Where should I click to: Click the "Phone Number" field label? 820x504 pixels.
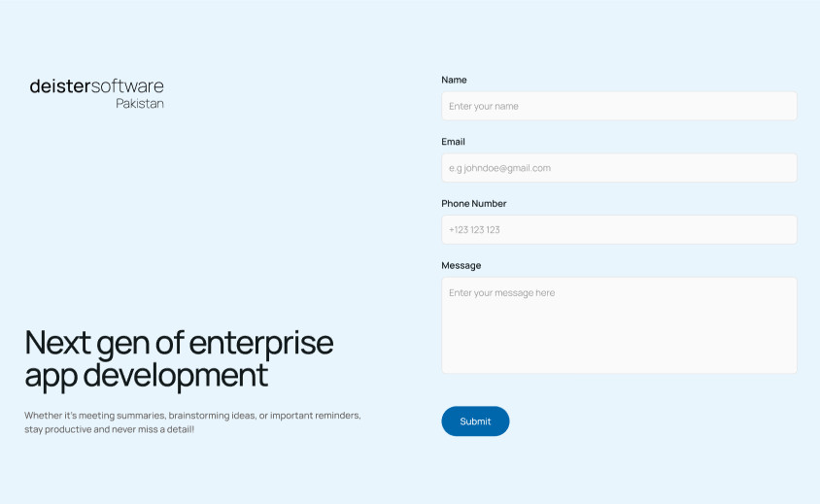click(474, 203)
